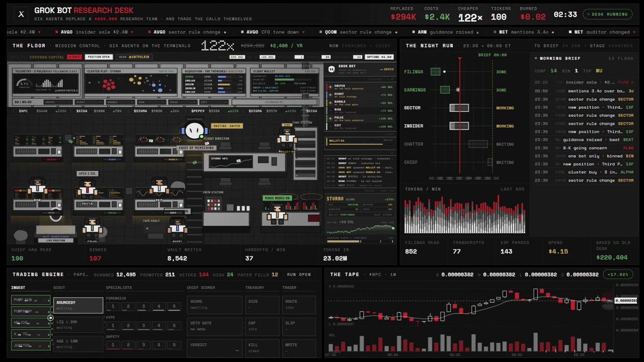Click the Scout agent character near Tape Vault
The height and width of the screenshot is (362, 644).
coord(177,226)
